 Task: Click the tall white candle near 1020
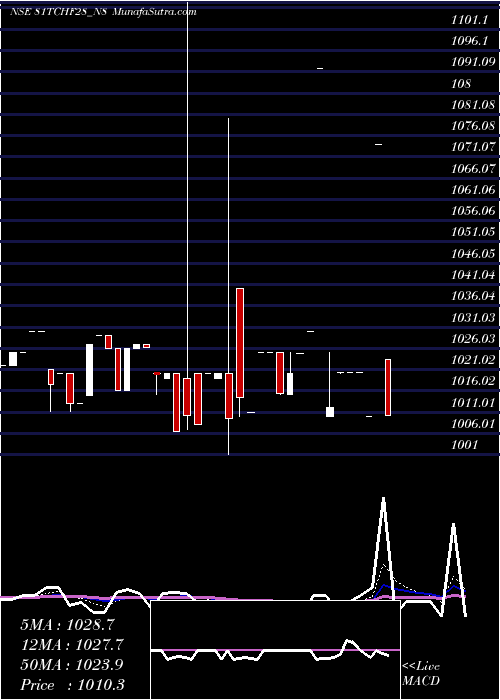pos(90,370)
